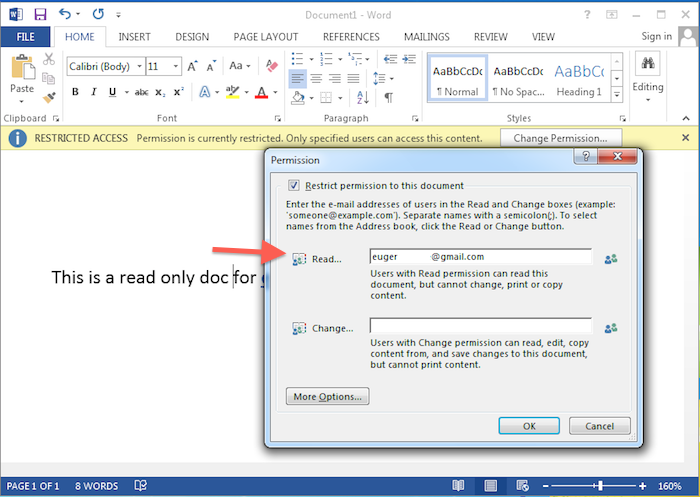
Task: Apply Subscript formatting
Action: point(160,92)
